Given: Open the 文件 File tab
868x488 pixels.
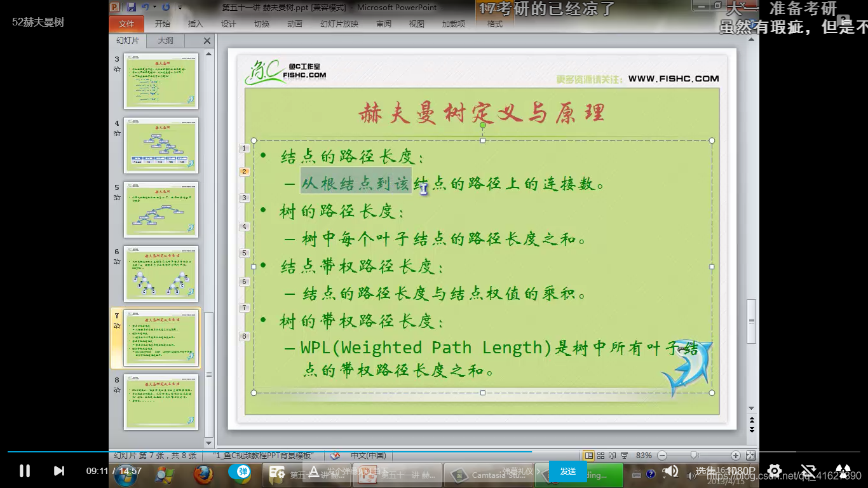Looking at the screenshot, I should click(x=126, y=24).
